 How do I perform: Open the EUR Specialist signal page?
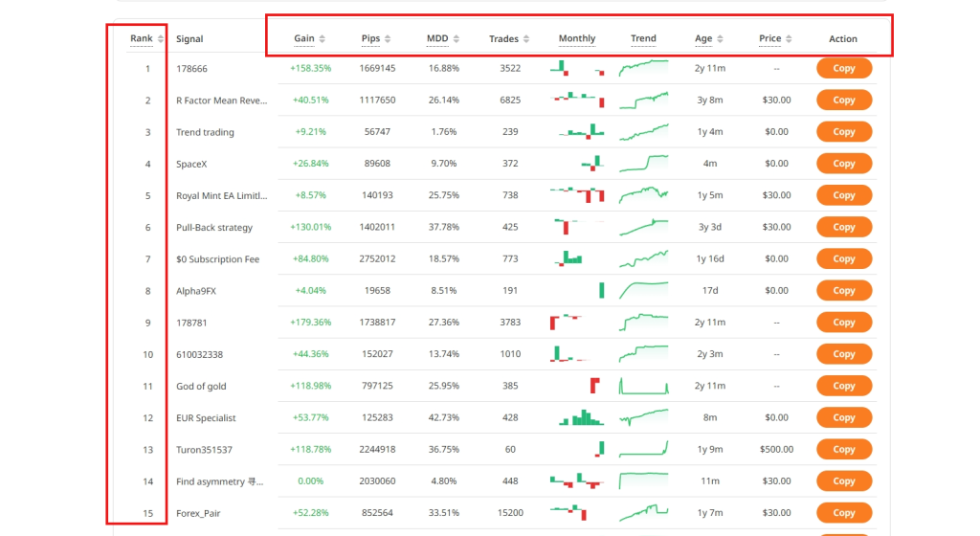click(x=206, y=418)
